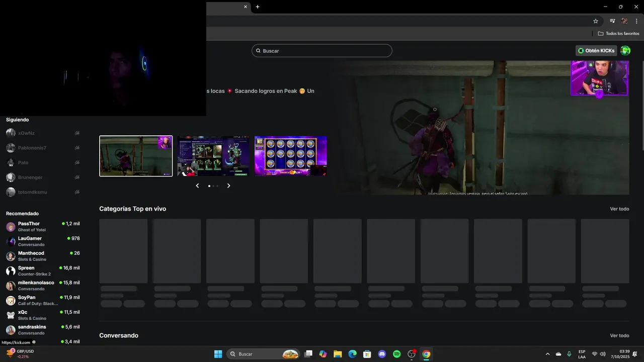644x362 pixels.
Task: Click offline status icon next to Pablononis7
Action: (x=77, y=148)
